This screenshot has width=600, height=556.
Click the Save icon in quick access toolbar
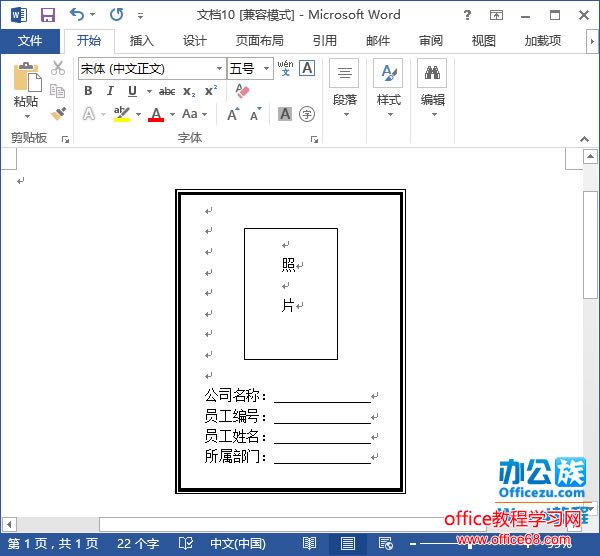pyautogui.click(x=48, y=15)
